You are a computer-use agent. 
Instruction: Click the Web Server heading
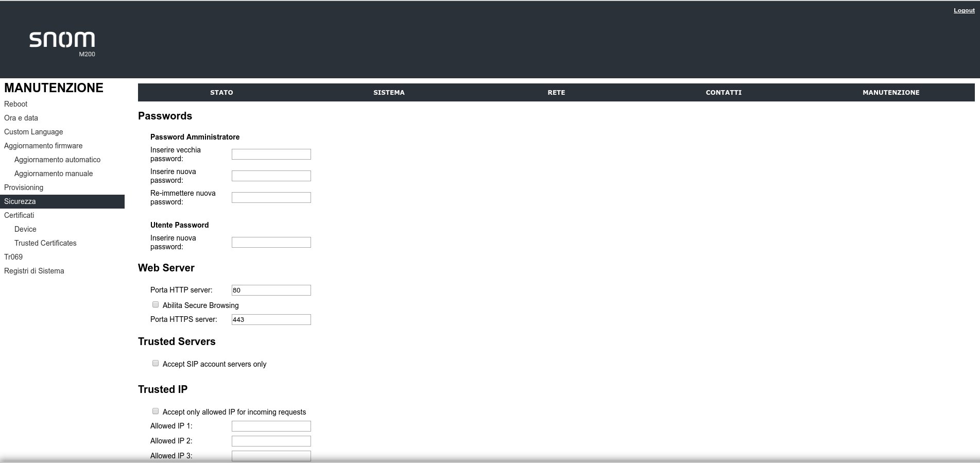(x=166, y=268)
